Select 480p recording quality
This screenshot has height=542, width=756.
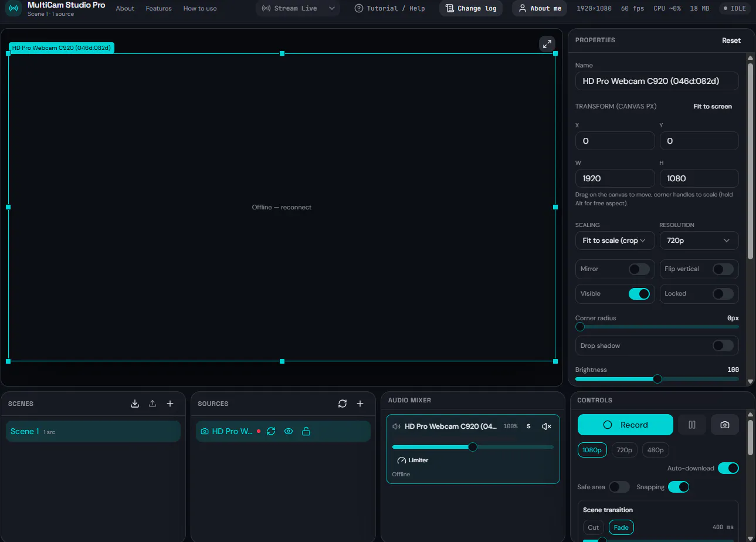[655, 450]
